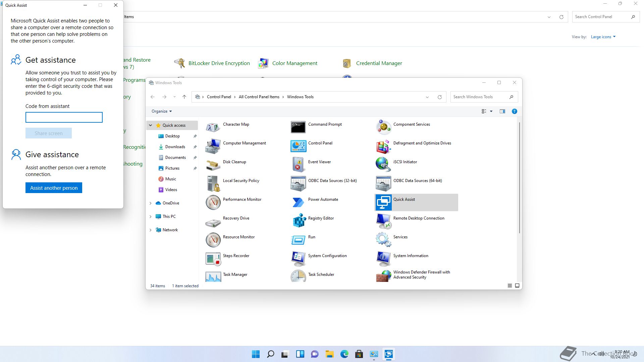The image size is (644, 362).
Task: Open the Event Viewer icon
Action: click(299, 164)
